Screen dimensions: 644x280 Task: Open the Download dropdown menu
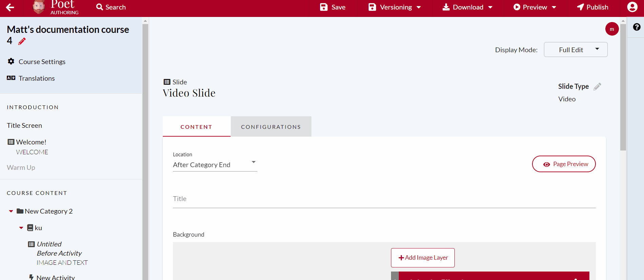point(467,7)
